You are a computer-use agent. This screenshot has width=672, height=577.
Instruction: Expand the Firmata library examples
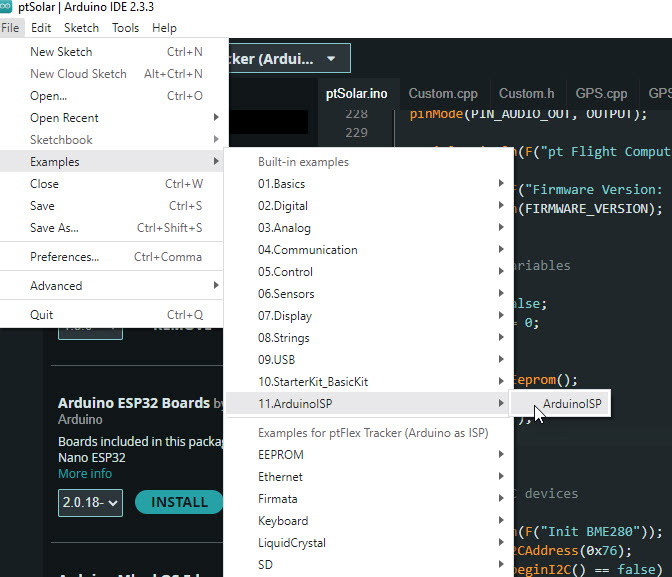coord(369,499)
